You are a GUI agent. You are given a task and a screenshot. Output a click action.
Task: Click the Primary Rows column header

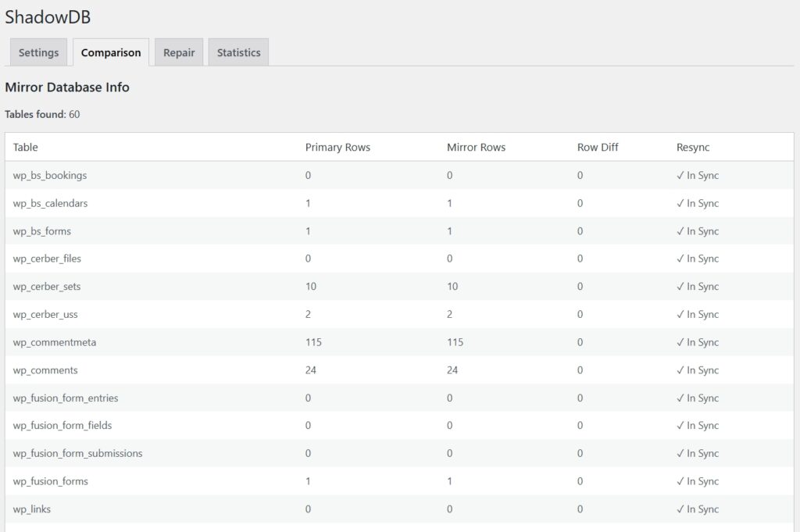337,147
